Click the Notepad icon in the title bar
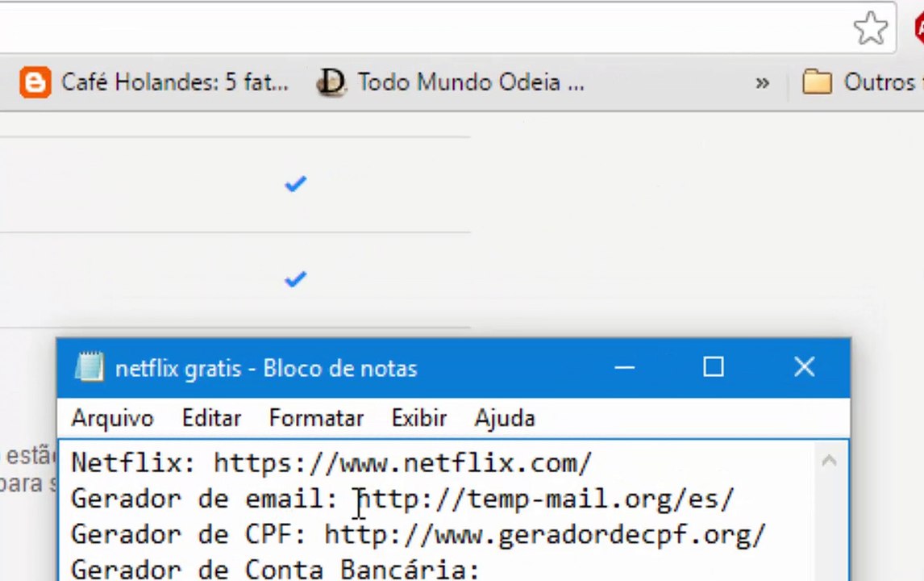 coord(89,367)
